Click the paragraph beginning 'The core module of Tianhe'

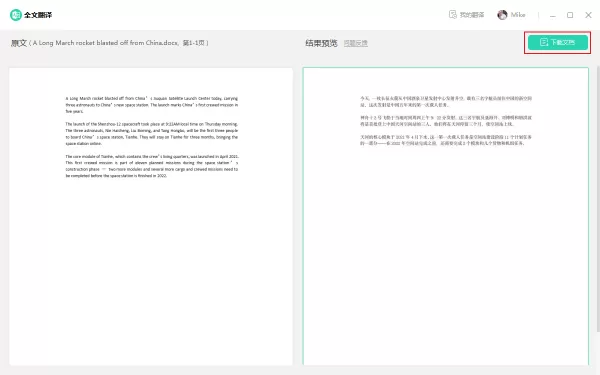(x=152, y=166)
